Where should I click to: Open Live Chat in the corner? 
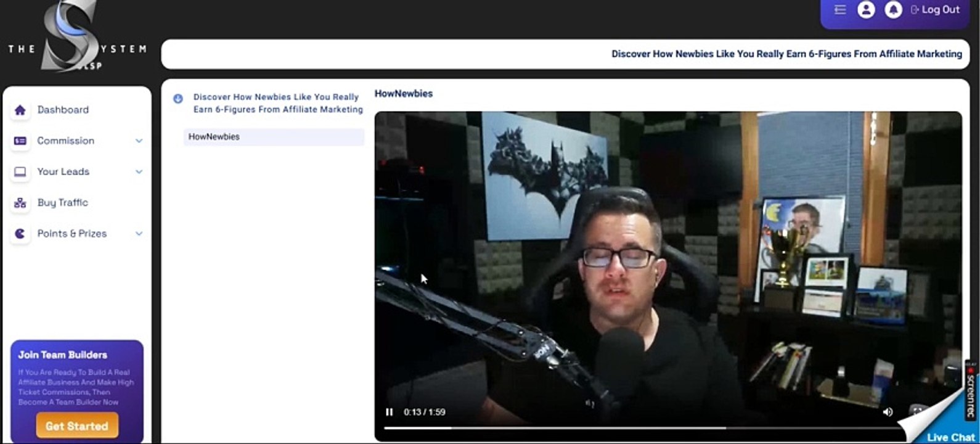[x=950, y=437]
